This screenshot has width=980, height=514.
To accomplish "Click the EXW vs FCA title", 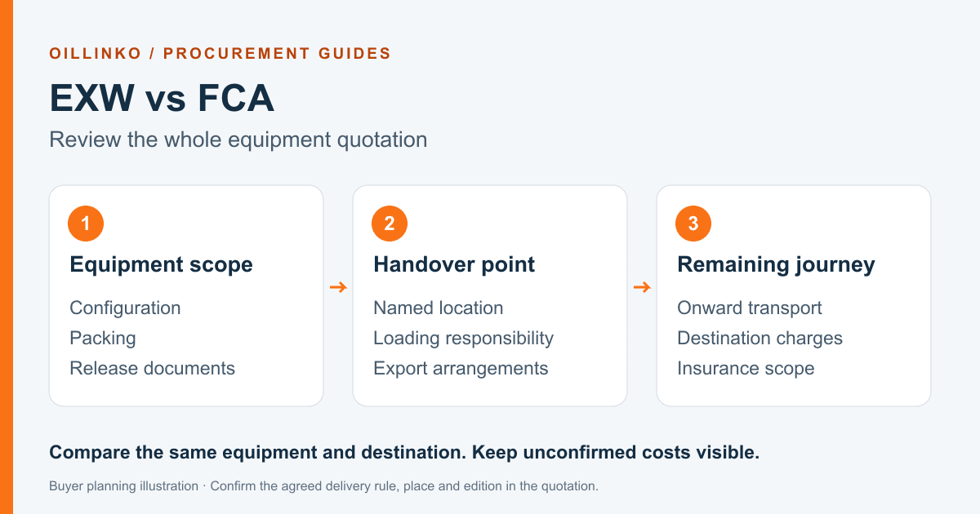I will tap(162, 99).
